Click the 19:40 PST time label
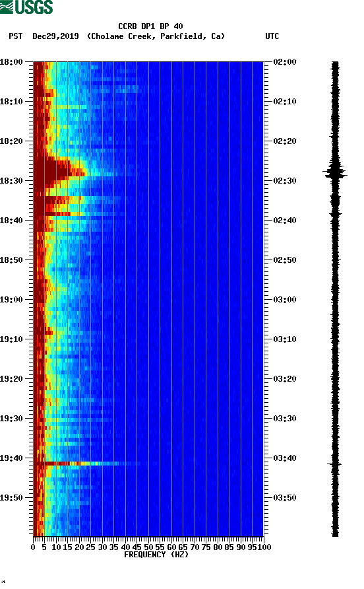Image resolution: width=364 pixels, height=589 pixels. coord(11,458)
